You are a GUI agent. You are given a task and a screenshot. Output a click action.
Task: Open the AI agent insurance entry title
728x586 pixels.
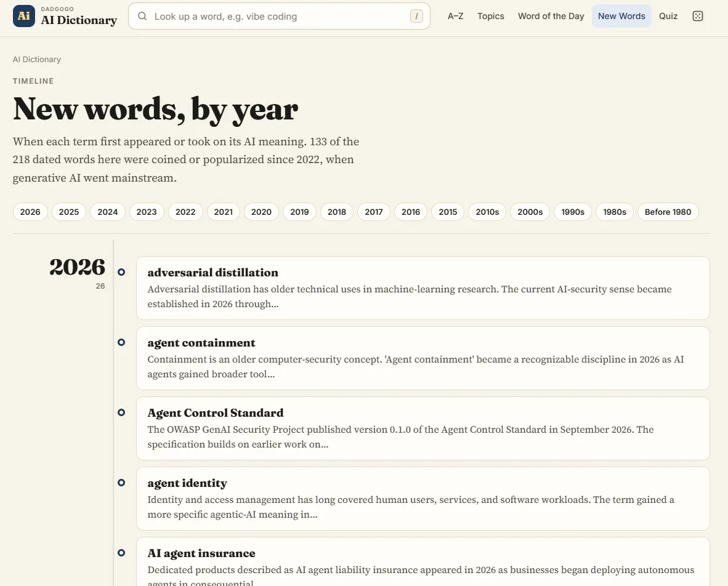point(201,553)
